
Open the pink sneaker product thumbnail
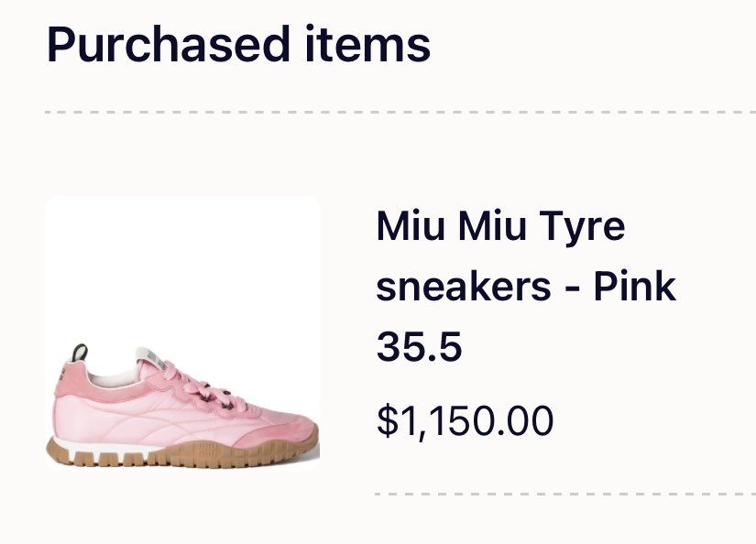pos(182,332)
